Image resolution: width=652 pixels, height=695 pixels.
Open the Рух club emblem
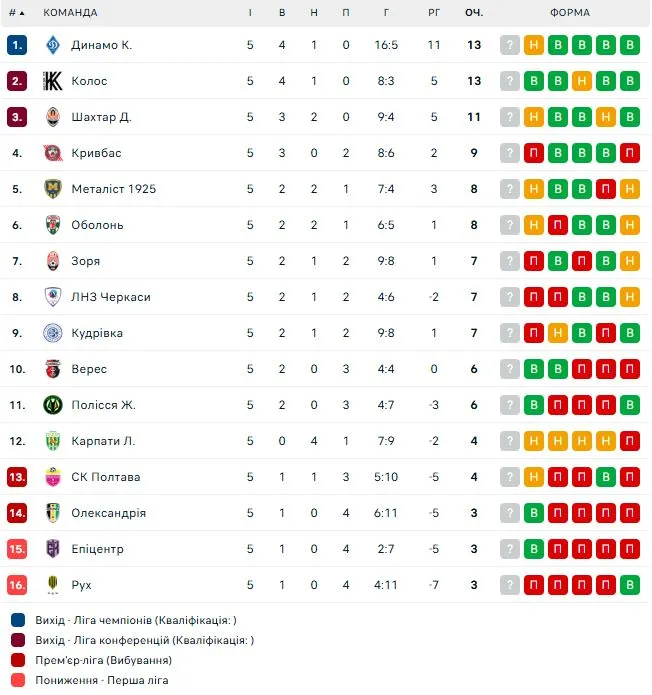[53, 585]
